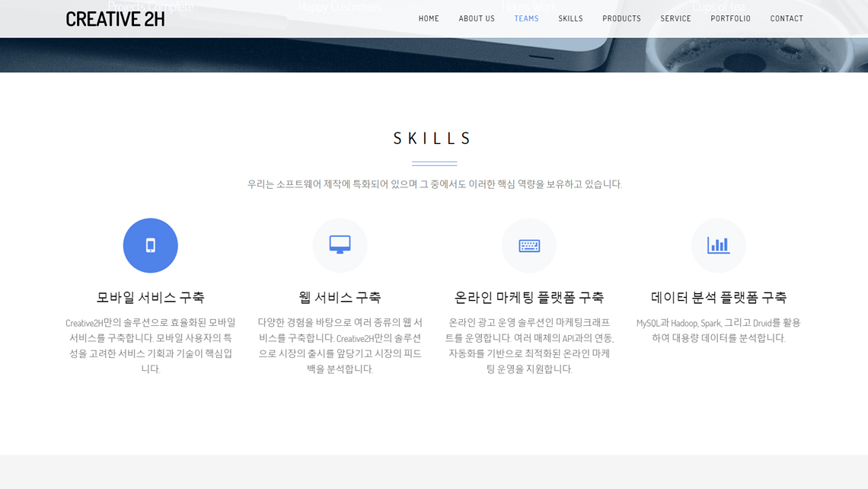Viewport: 868px width, 489px height.
Task: Select TEAMS in the navigation bar
Action: (526, 18)
